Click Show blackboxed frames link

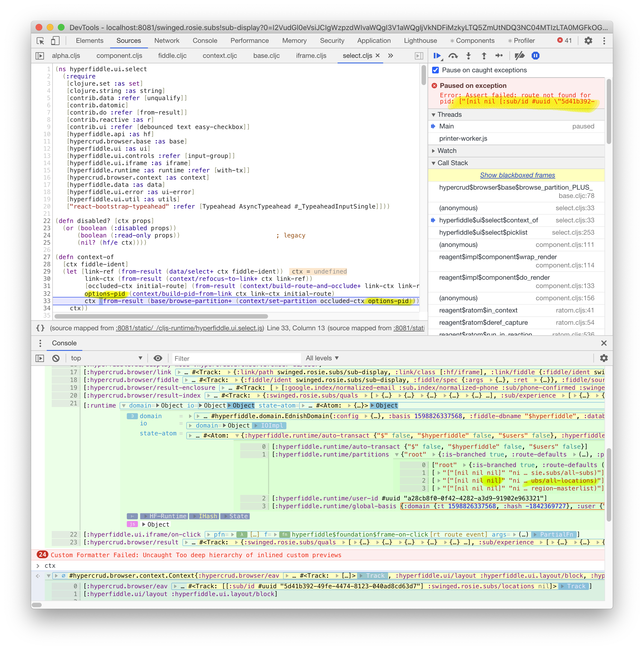click(517, 175)
